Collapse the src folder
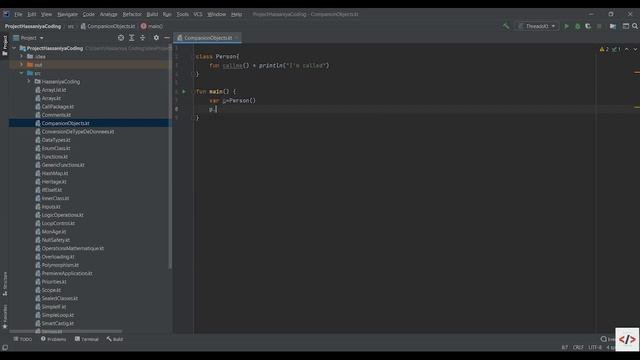Image resolution: width=640 pixels, height=360 pixels. click(x=22, y=73)
